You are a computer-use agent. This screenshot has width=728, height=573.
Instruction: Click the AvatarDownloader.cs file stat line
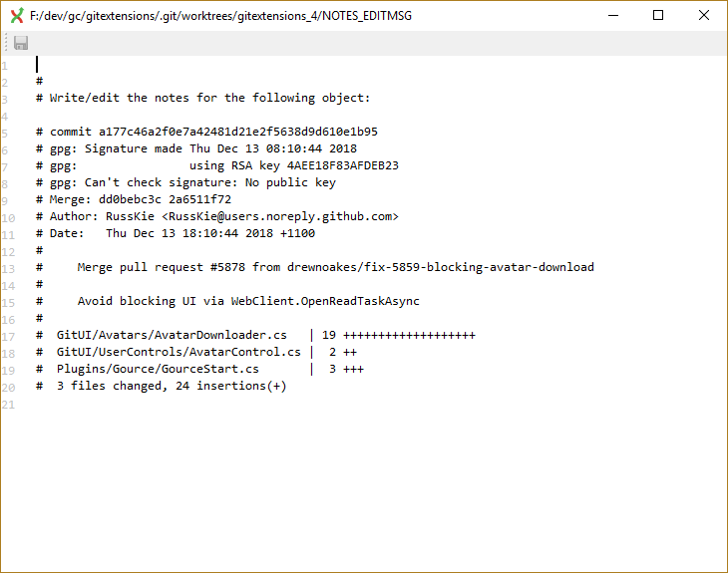256,335
